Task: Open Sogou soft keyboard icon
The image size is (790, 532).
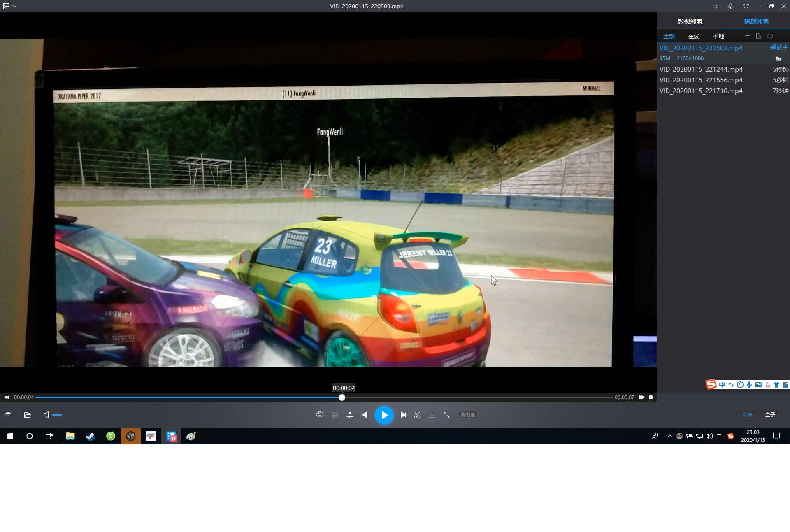Action: (758, 385)
